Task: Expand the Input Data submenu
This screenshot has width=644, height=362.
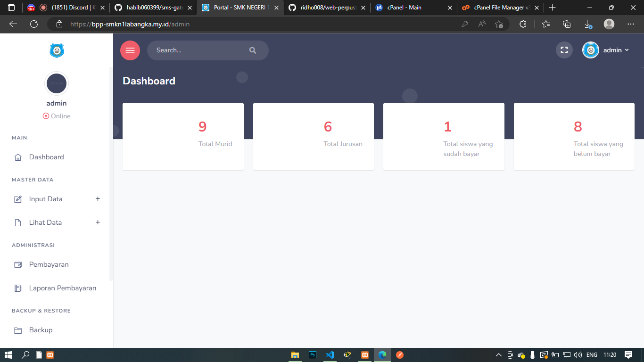Action: (98, 198)
